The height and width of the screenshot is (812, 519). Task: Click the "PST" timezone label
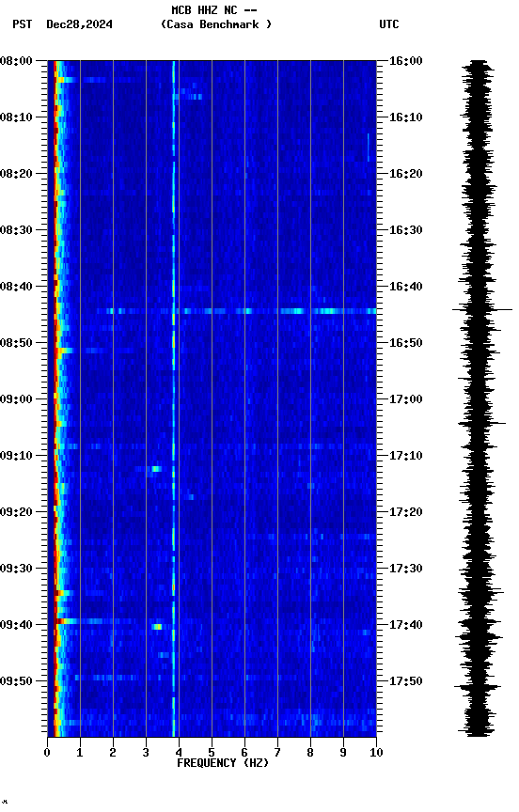point(23,24)
